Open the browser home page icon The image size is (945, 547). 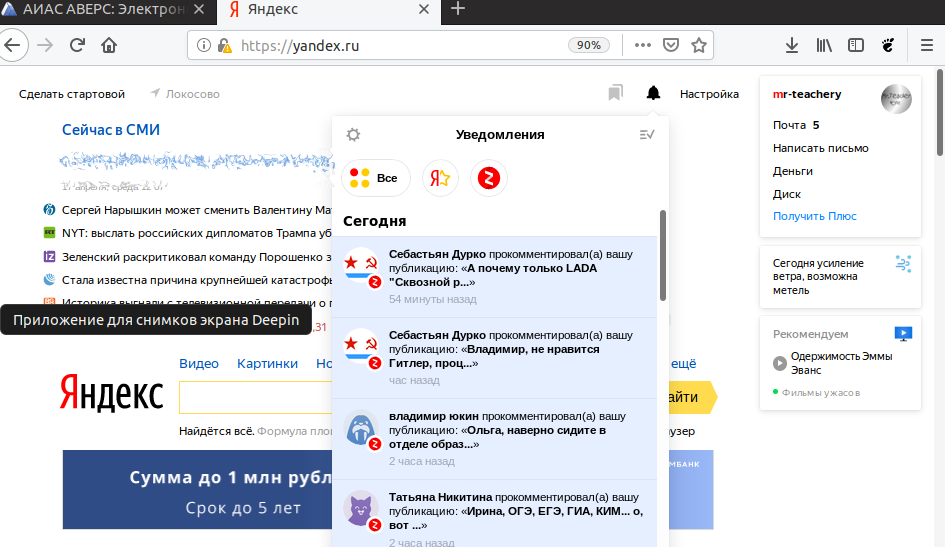(x=109, y=45)
